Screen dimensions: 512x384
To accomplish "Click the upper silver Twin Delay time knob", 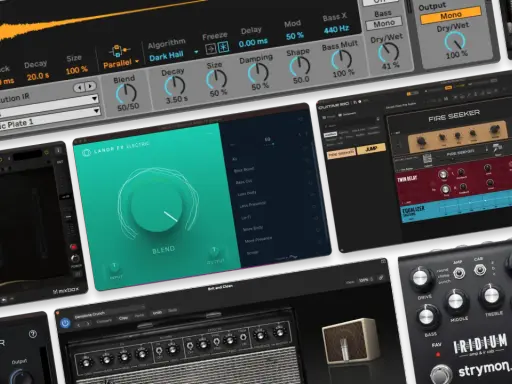I will click(x=443, y=175).
